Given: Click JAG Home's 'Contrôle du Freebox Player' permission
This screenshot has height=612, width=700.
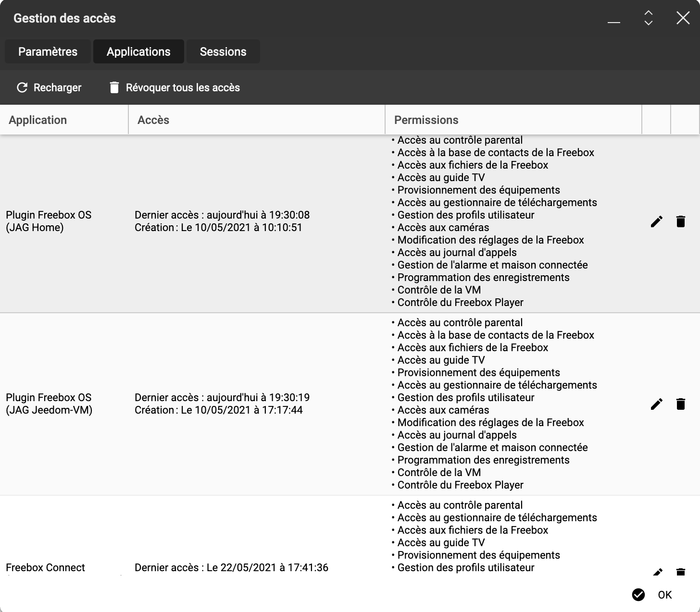Looking at the screenshot, I should tap(460, 302).
